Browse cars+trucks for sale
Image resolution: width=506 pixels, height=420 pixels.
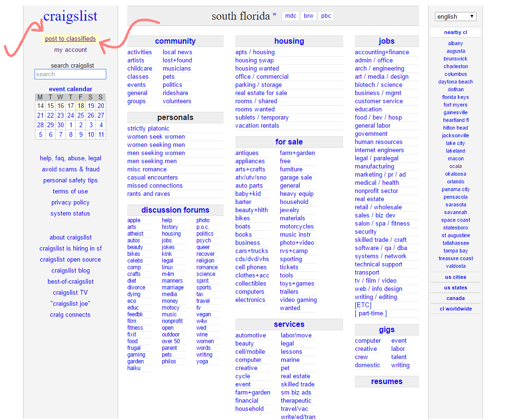[252, 251]
